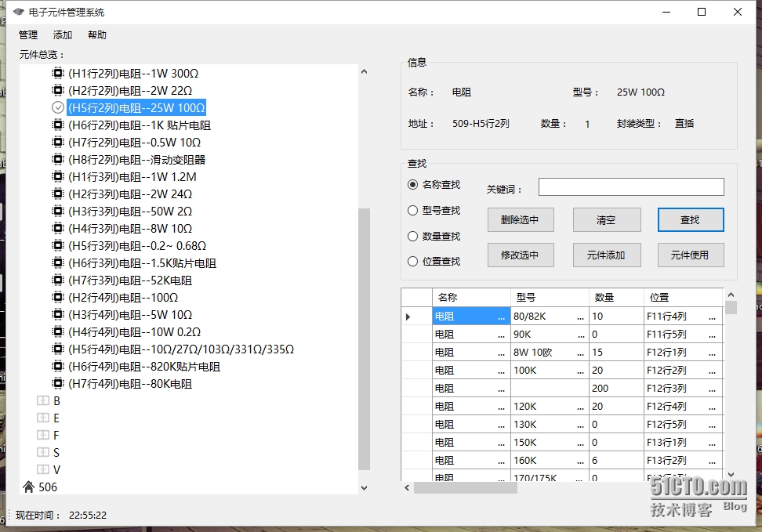The width and height of the screenshot is (762, 532).
Task: Select 位置查找 radio button
Action: 412,262
